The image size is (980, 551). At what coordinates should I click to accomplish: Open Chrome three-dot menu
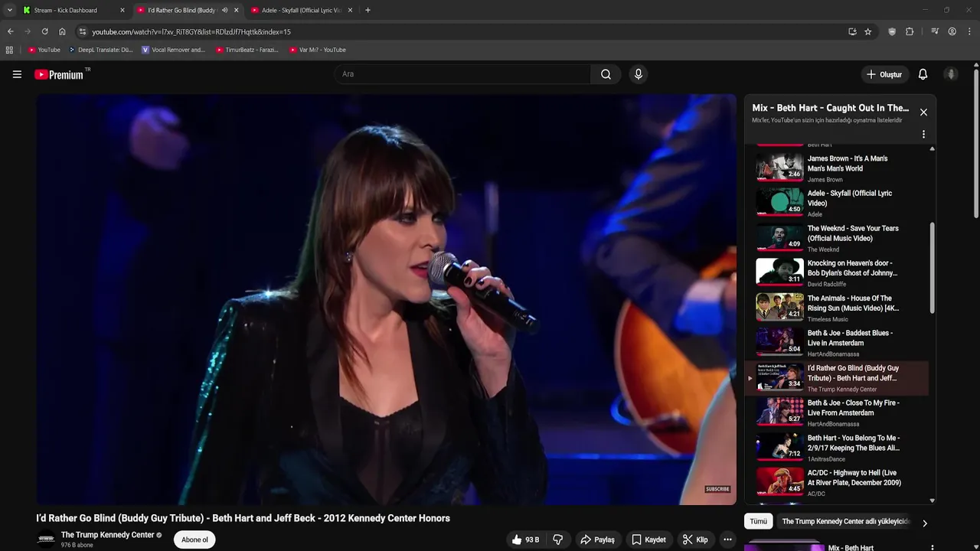click(x=969, y=31)
